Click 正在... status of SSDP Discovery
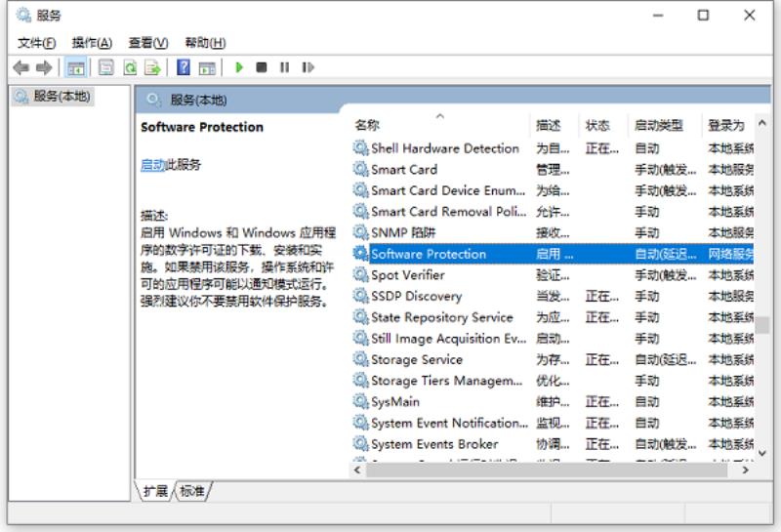The width and height of the screenshot is (781, 532). 601,297
